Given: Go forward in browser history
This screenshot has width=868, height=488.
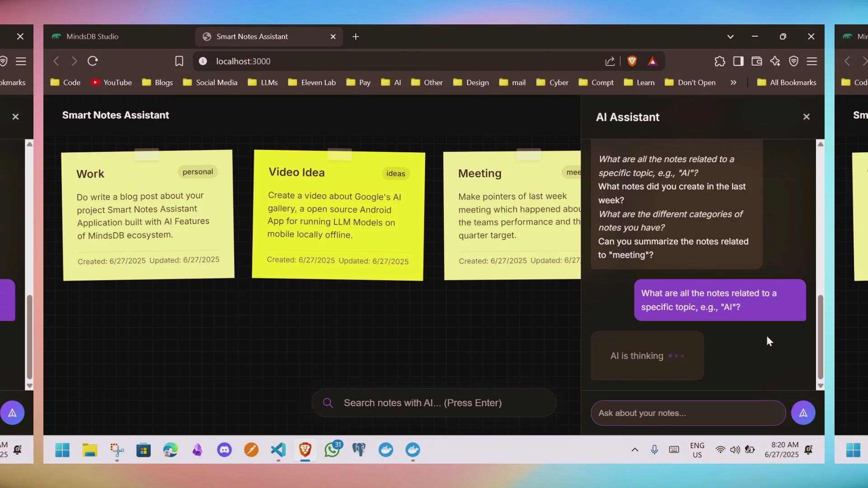Looking at the screenshot, I should coord(74,61).
